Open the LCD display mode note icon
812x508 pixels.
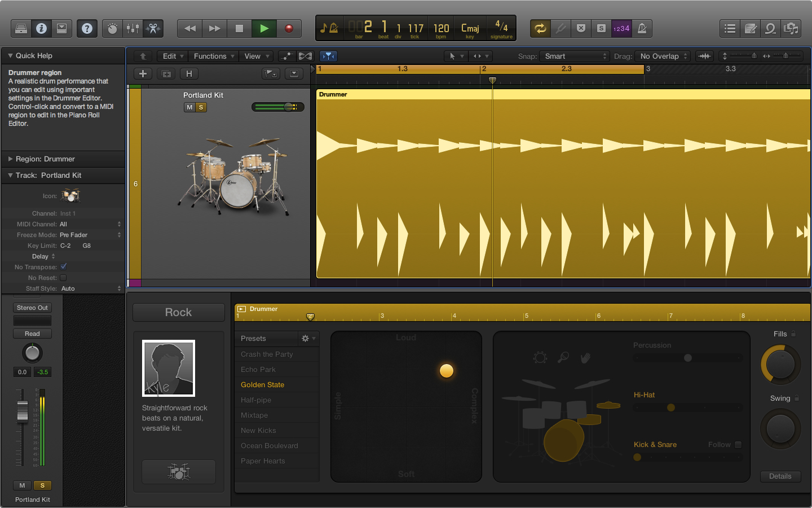coord(329,28)
